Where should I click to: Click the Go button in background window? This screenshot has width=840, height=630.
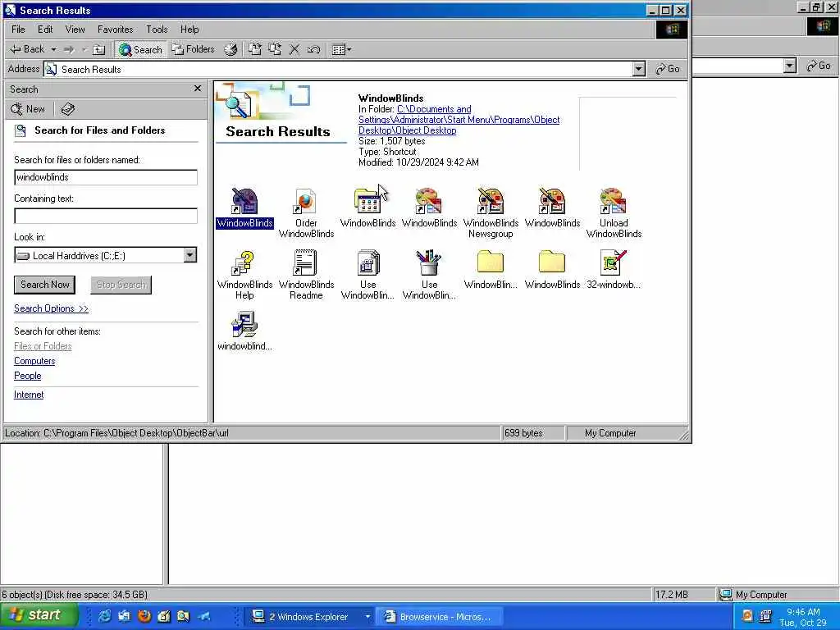(819, 66)
